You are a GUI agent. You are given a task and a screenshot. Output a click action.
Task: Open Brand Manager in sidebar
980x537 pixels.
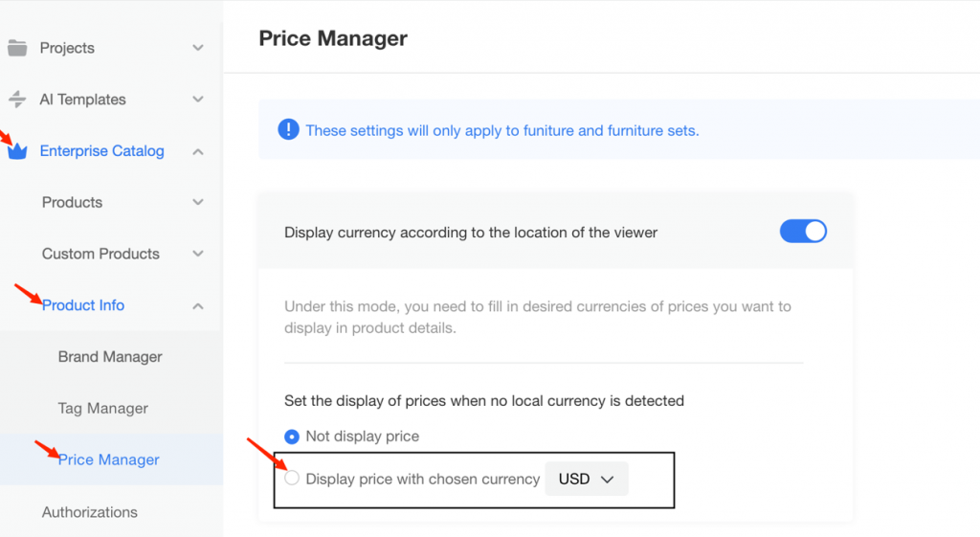110,357
